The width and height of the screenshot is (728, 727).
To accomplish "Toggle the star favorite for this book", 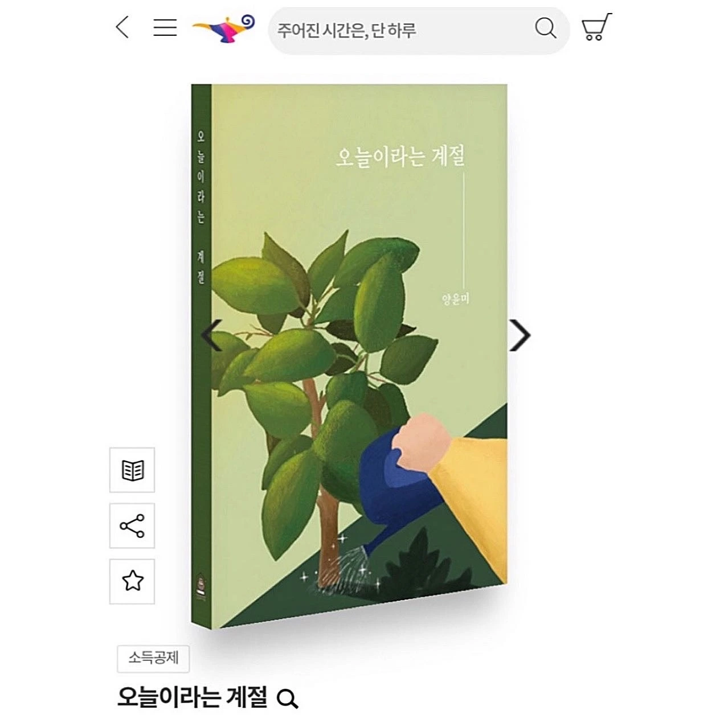I will click(132, 581).
